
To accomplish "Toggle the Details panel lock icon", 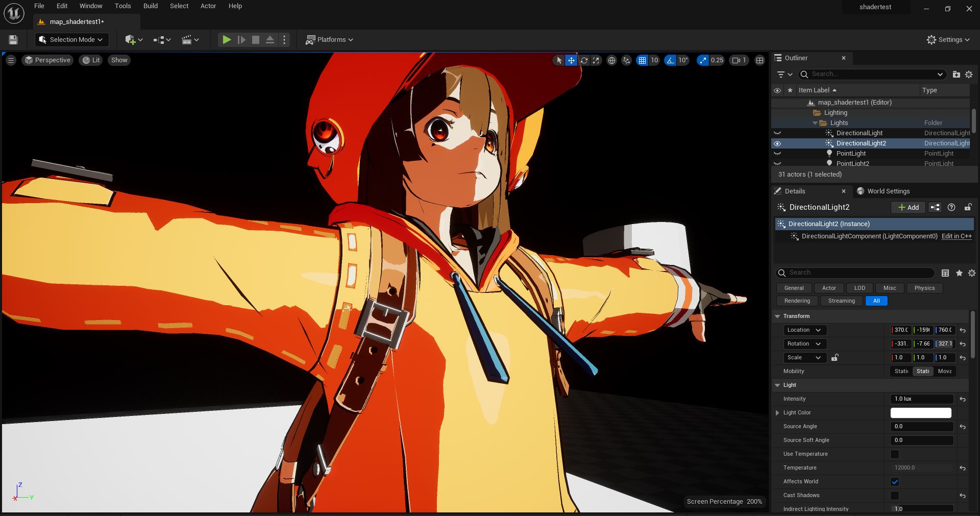I will click(968, 207).
